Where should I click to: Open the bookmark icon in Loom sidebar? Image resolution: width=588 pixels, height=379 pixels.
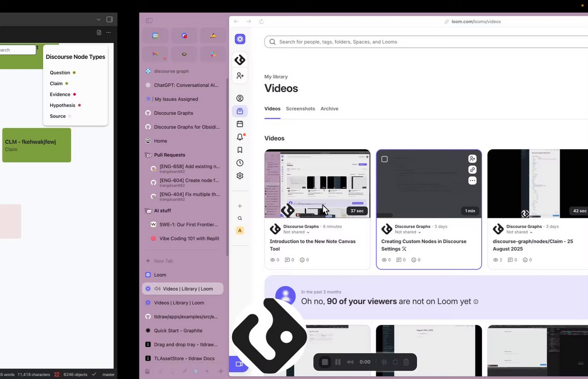(240, 150)
